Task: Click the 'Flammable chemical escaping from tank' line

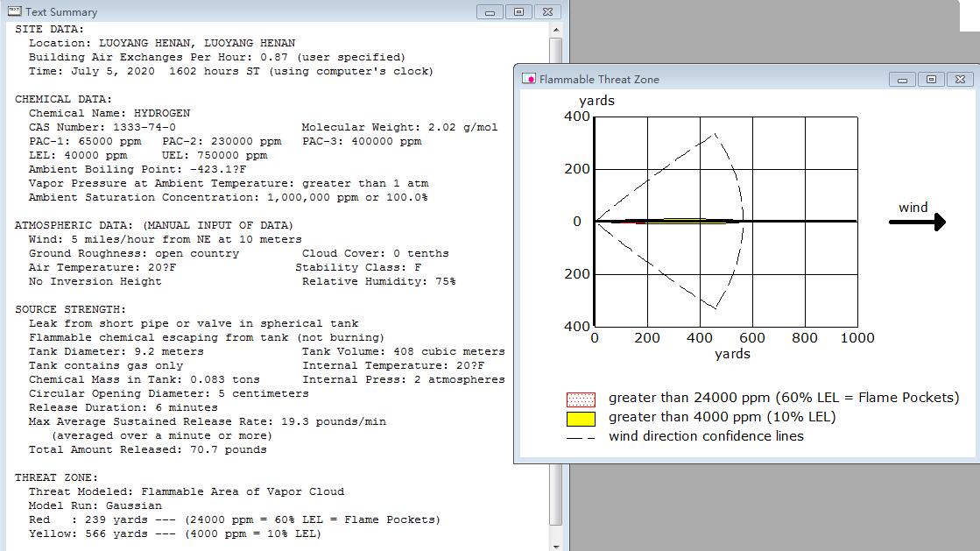Action: coord(207,337)
